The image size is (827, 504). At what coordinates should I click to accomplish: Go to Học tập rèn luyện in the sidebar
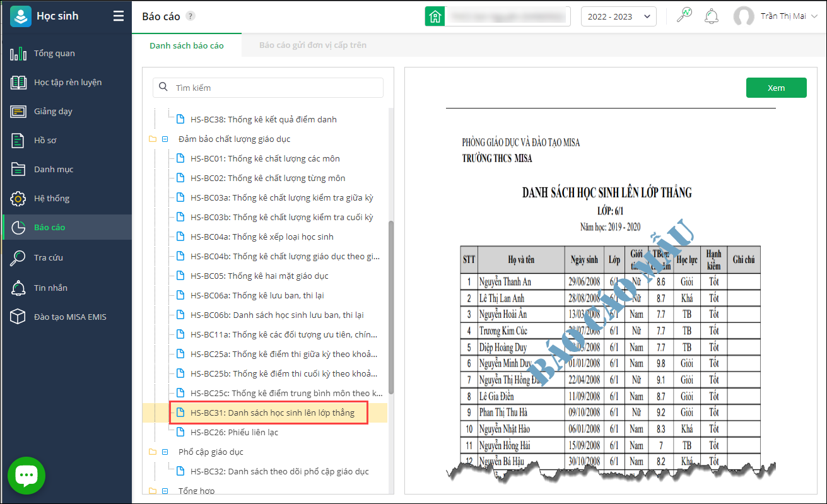click(x=67, y=83)
